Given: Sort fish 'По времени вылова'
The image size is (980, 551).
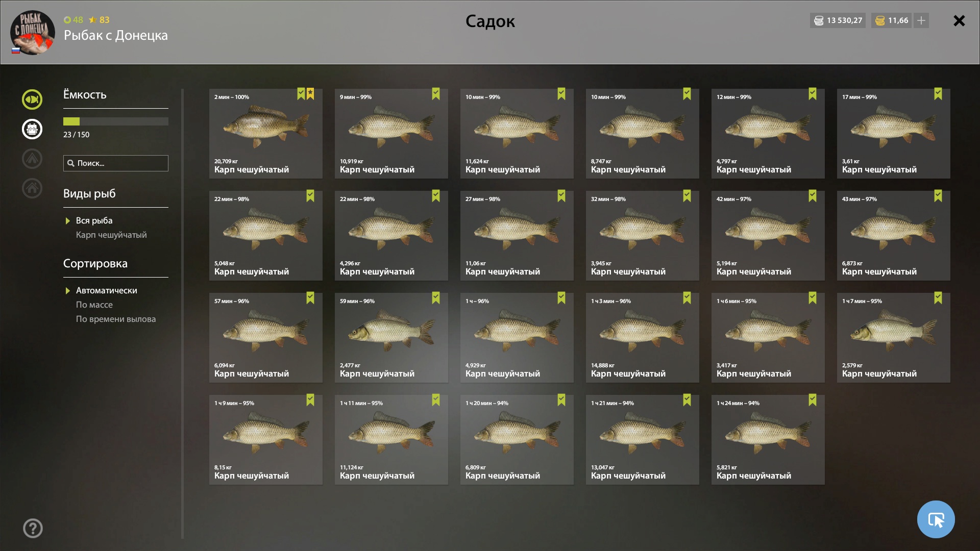Looking at the screenshot, I should pos(116,319).
